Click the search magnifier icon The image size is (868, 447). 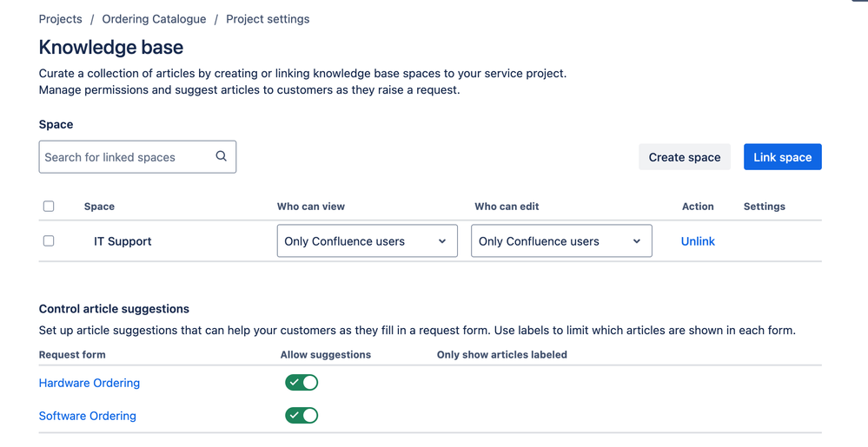(222, 156)
